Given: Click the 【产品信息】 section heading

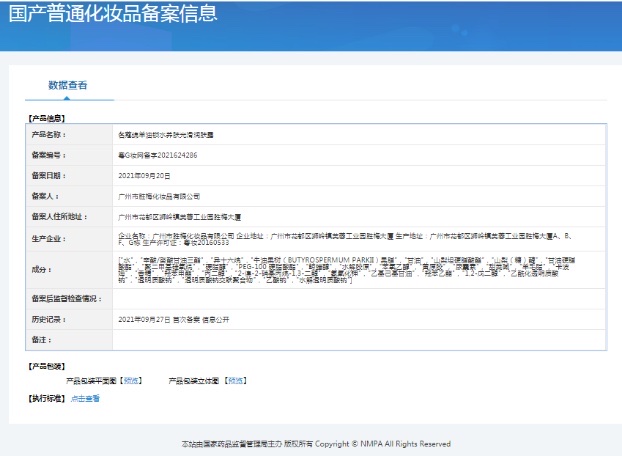Looking at the screenshot, I should point(46,118).
